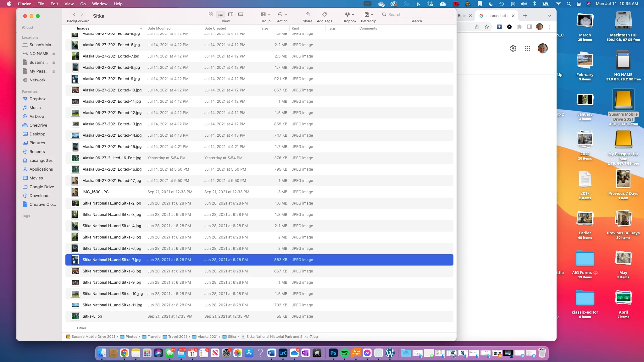The image size is (644, 362).
Task: Click the Google apps grid icon
Action: (x=528, y=48)
